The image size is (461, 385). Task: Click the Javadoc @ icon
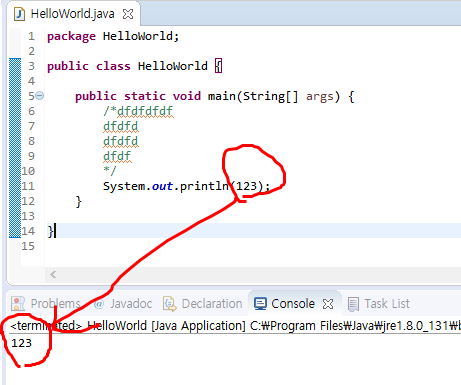(x=99, y=304)
